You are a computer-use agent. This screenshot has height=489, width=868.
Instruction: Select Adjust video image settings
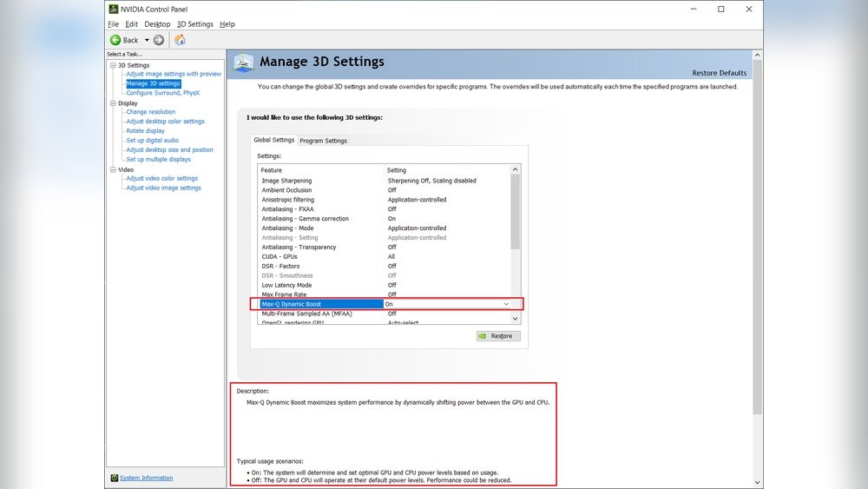(163, 188)
